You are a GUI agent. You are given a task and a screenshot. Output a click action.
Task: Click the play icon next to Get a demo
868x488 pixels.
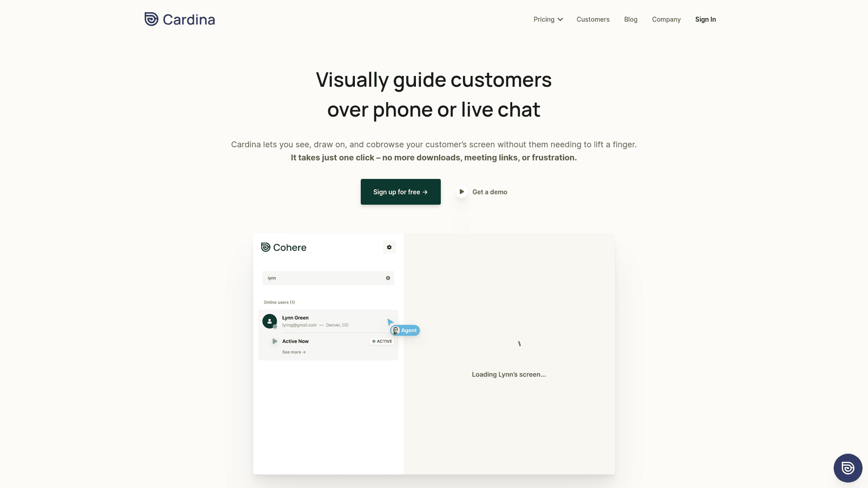(x=462, y=191)
